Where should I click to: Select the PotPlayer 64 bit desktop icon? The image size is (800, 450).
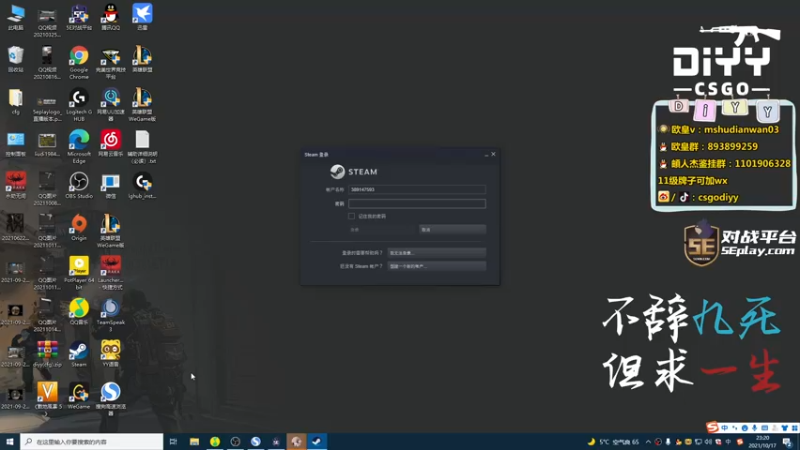(79, 272)
